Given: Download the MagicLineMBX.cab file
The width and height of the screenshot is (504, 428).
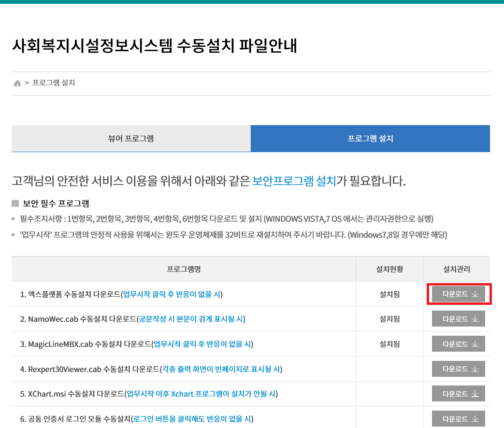Looking at the screenshot, I should point(459,344).
